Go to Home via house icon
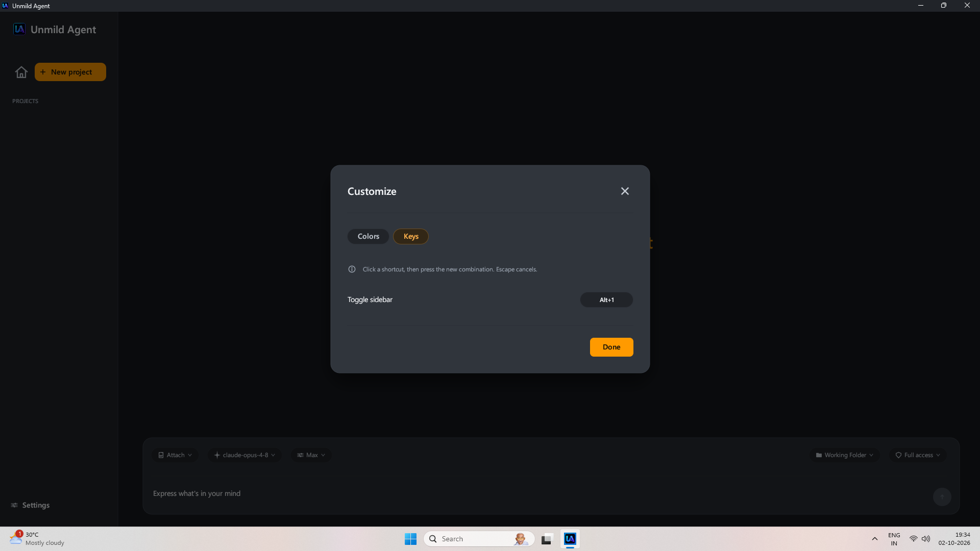 [x=21, y=72]
